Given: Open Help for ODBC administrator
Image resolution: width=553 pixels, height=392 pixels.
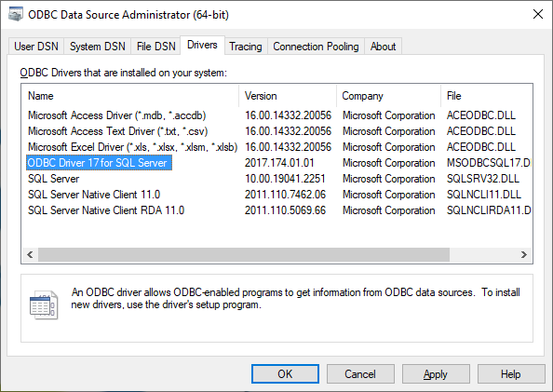Looking at the screenshot, I should (511, 374).
